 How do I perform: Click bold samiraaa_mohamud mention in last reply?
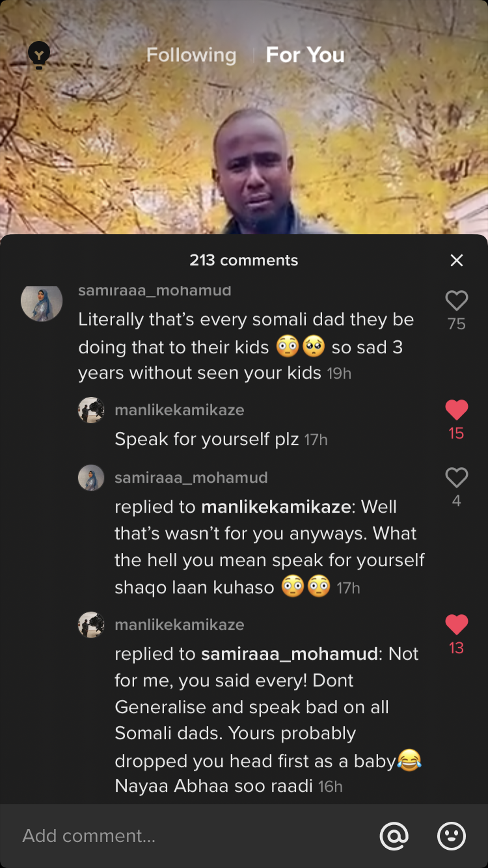pos(290,654)
